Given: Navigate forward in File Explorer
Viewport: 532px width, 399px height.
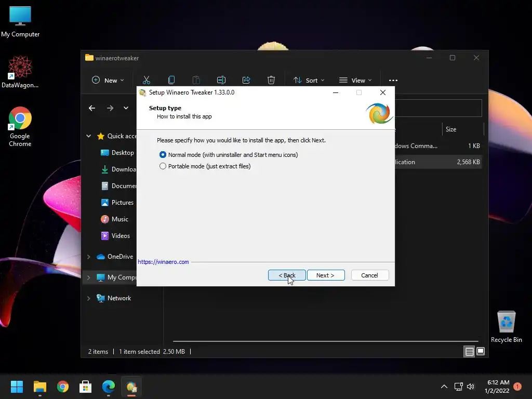Looking at the screenshot, I should 110,108.
